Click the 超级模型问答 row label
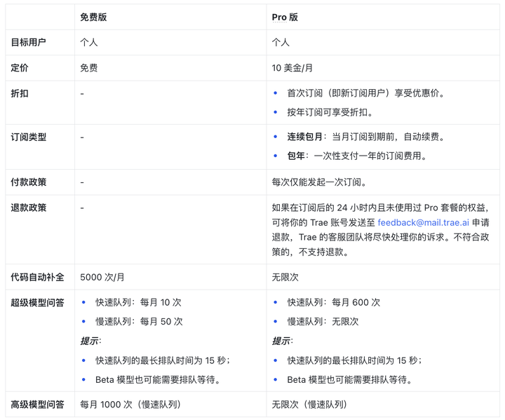Screen dimensions: 505x420 [x=37, y=302]
